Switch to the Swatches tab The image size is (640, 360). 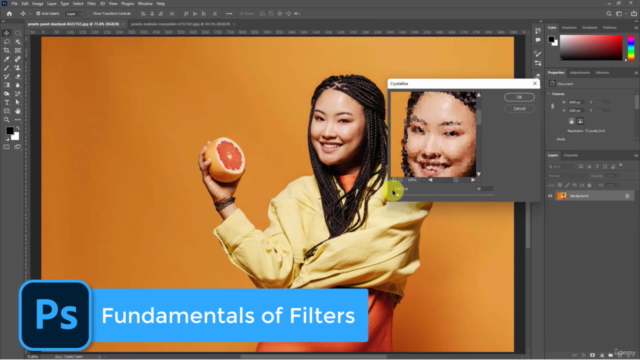point(569,28)
